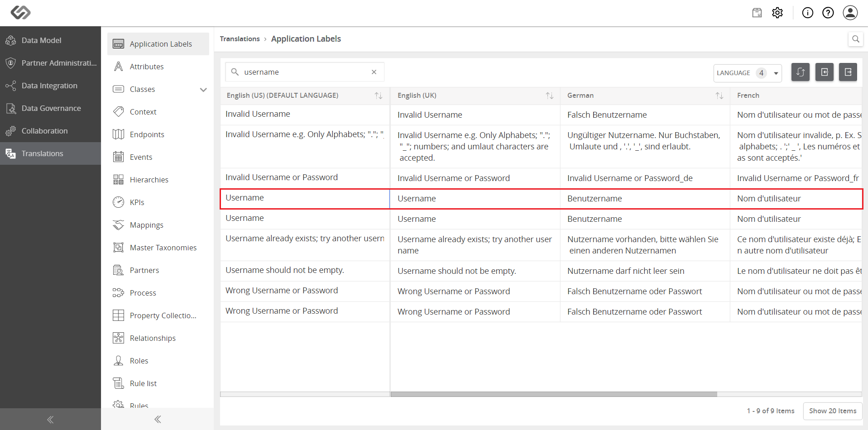Click the Data Model sidebar icon
The width and height of the screenshot is (868, 430).
[11, 40]
